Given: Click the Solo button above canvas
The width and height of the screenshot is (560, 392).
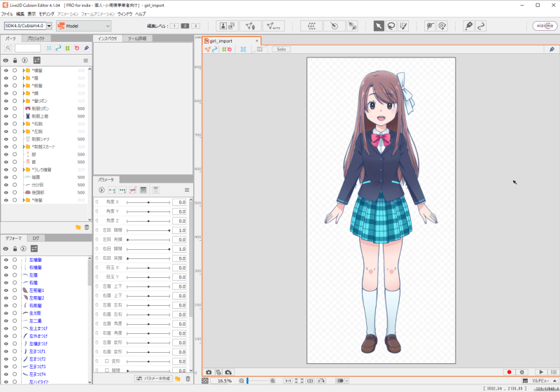Looking at the screenshot, I should [281, 49].
